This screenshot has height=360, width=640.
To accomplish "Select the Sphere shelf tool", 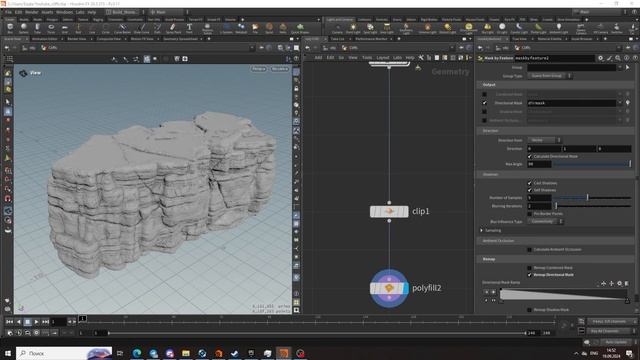I will click(24, 28).
